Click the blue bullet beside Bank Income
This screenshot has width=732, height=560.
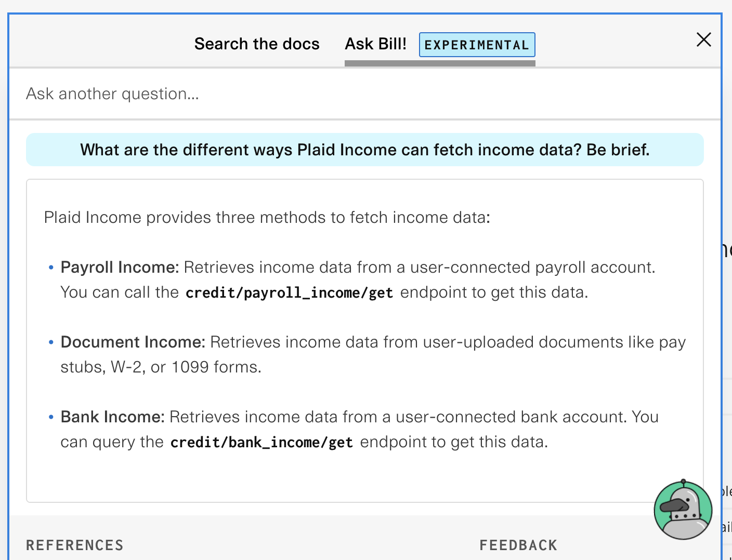pos(50,416)
